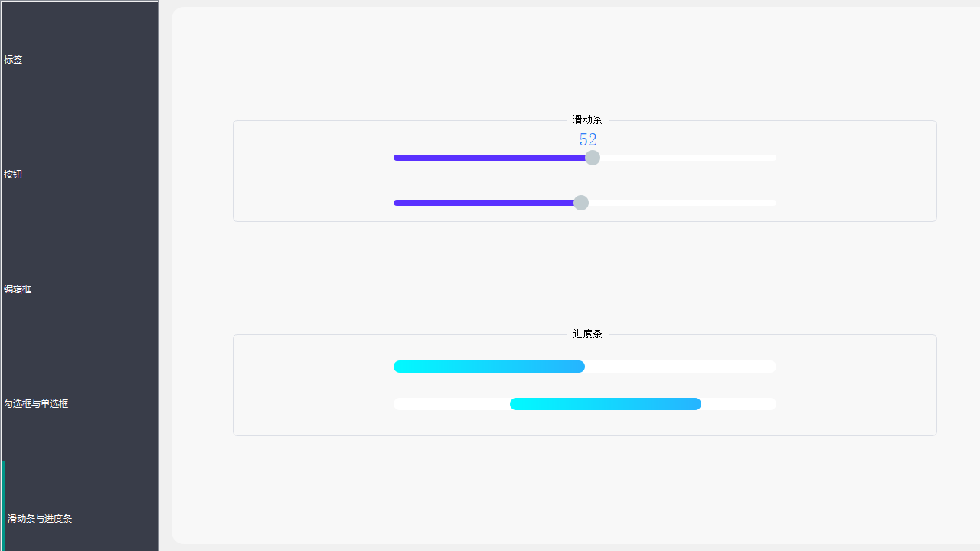Switch to the 按钮 sidebar page

pos(80,174)
